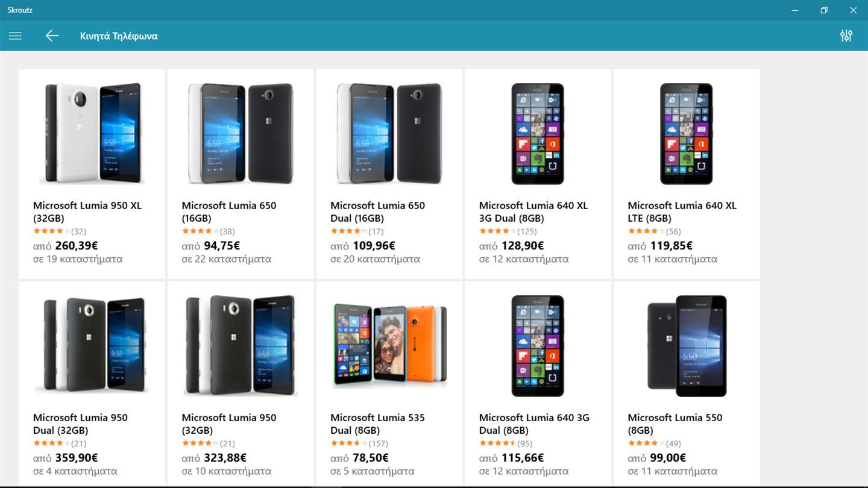Restore the Skroutz window size
868x488 pixels.
click(x=824, y=10)
